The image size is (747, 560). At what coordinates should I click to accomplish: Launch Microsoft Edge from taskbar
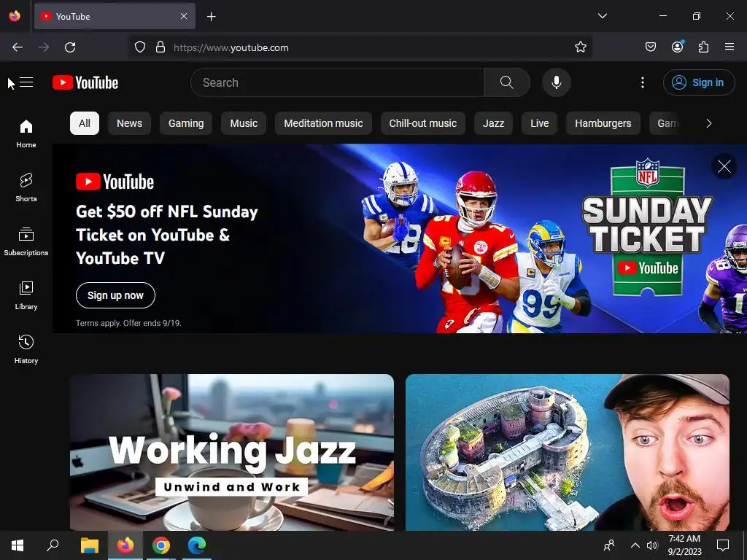(x=197, y=545)
